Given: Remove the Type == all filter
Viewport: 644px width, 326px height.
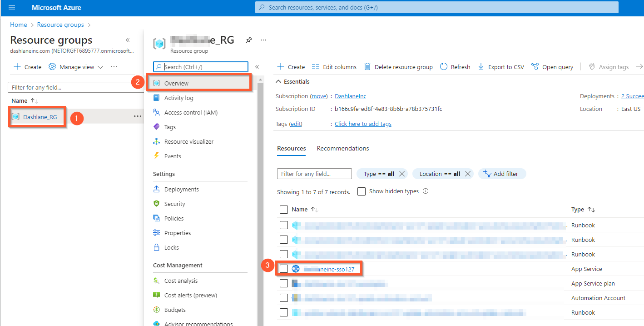Looking at the screenshot, I should tap(401, 174).
